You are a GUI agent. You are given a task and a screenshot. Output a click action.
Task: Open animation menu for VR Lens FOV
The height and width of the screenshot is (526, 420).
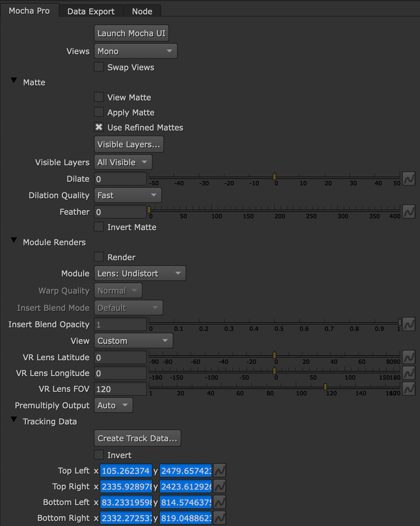[x=409, y=389]
